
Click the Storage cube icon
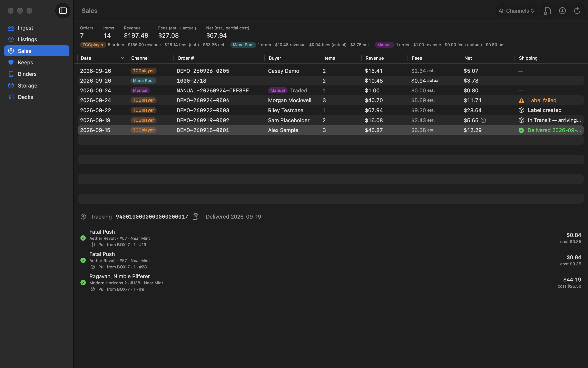[x=11, y=85]
